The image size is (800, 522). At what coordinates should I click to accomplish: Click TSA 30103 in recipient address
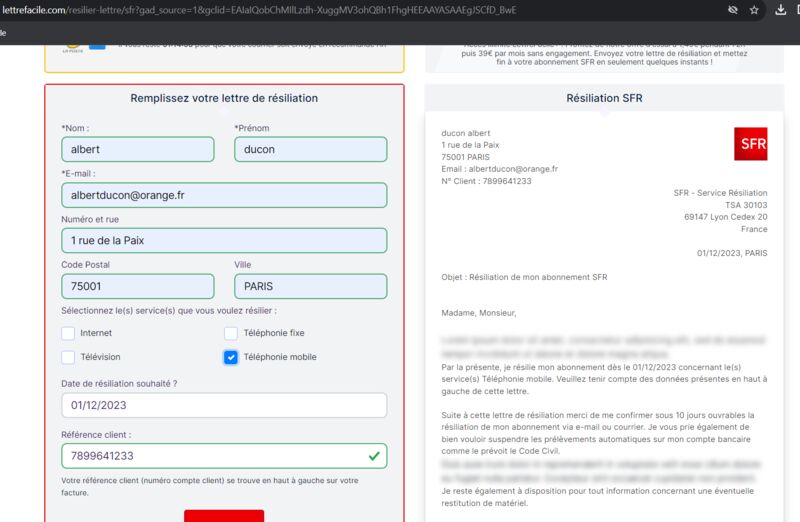click(x=746, y=205)
